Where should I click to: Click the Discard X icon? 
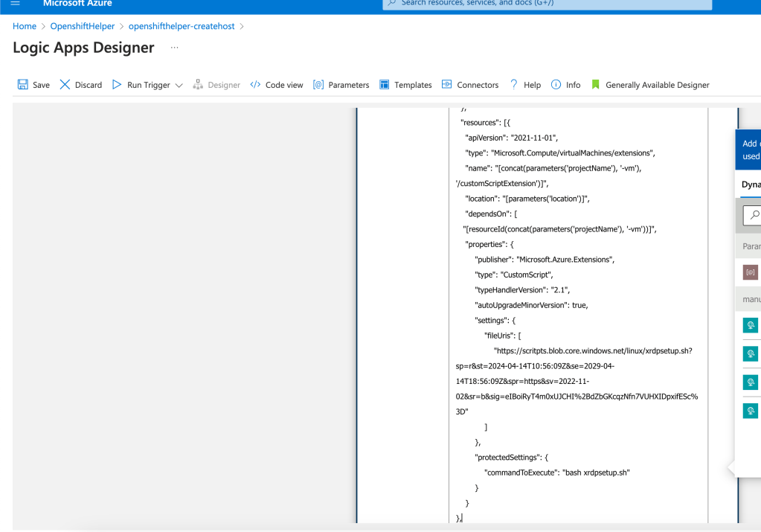[65, 85]
